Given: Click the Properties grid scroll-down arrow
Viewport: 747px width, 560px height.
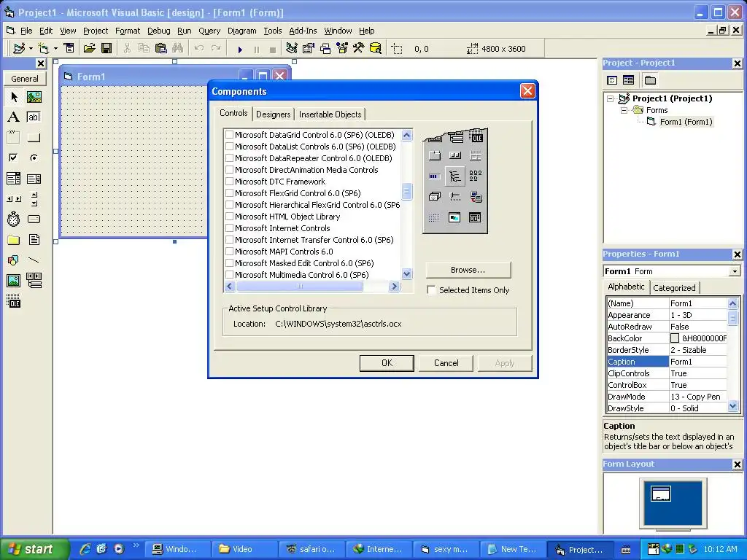Looking at the screenshot, I should (x=732, y=406).
